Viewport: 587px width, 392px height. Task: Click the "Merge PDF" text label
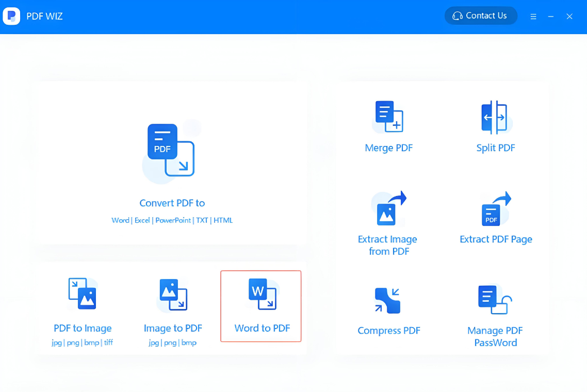(389, 148)
